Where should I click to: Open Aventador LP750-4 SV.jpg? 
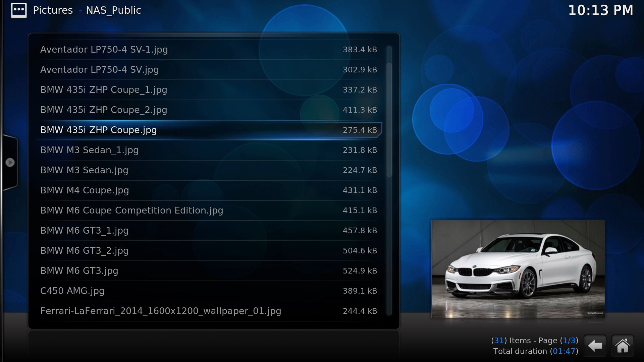click(x=209, y=70)
